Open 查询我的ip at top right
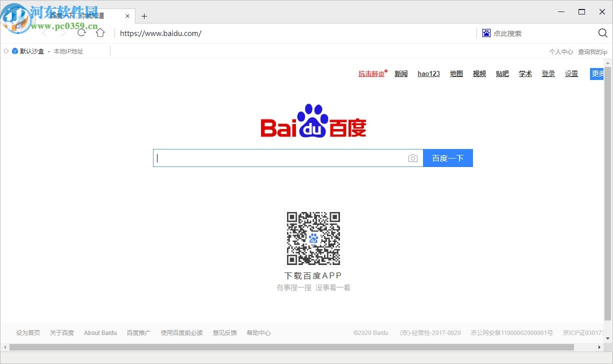The height and width of the screenshot is (364, 613). (592, 51)
